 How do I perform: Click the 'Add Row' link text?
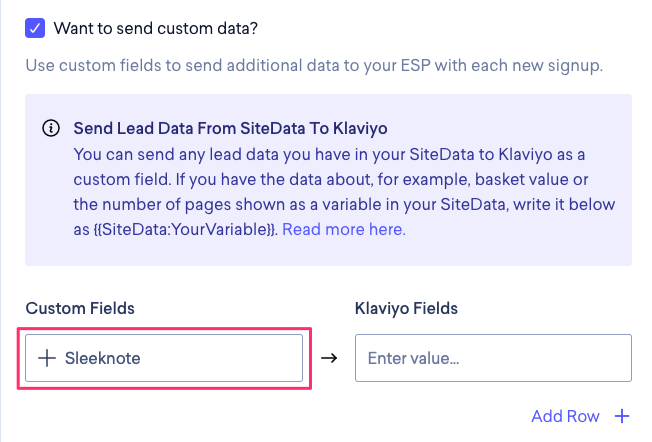pyautogui.click(x=567, y=416)
